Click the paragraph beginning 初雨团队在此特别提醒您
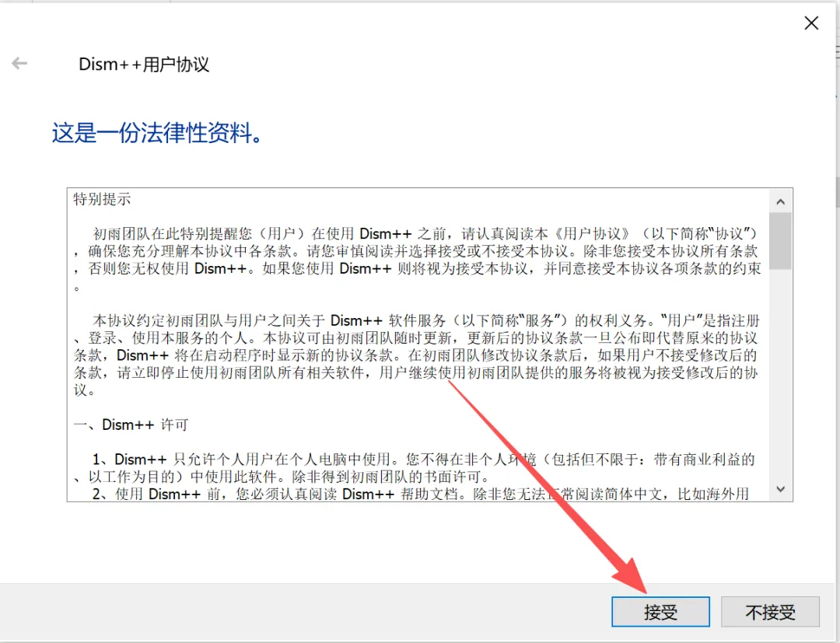The image size is (840, 643). click(418, 260)
